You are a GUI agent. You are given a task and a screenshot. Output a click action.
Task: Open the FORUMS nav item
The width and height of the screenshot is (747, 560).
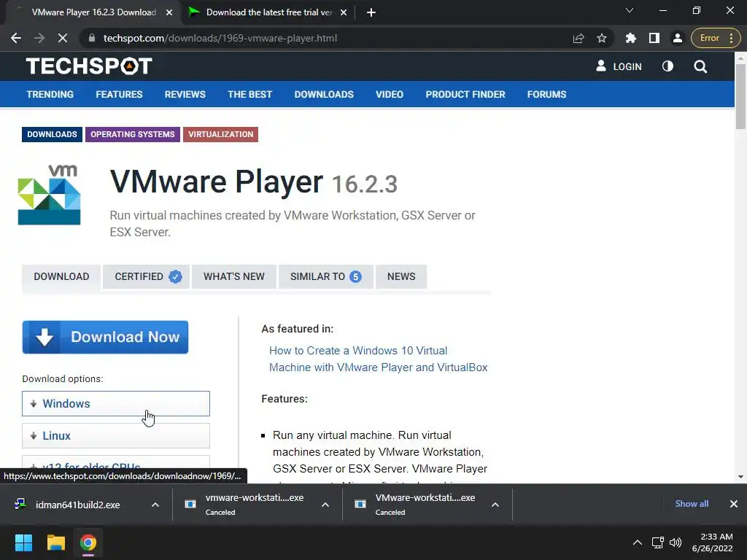[x=546, y=94]
